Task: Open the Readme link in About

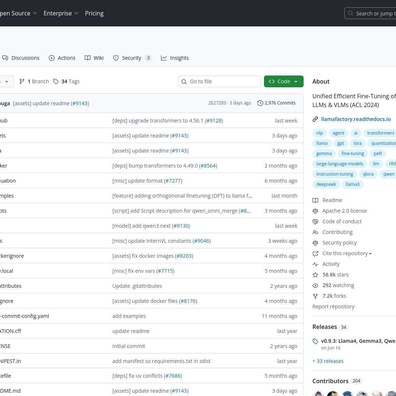Action: pyautogui.click(x=332, y=200)
